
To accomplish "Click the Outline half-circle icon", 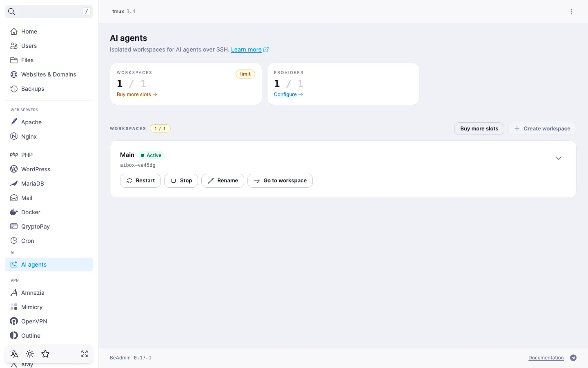I will (14, 335).
